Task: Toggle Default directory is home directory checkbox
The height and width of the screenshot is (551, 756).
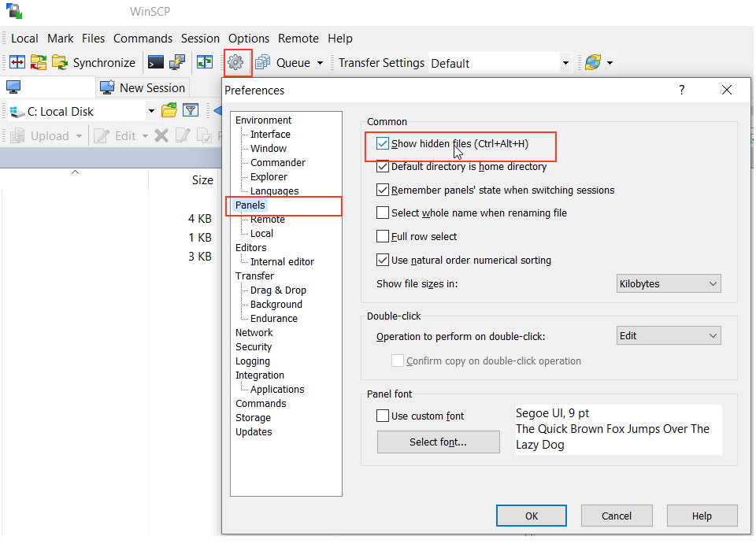Action: point(383,167)
